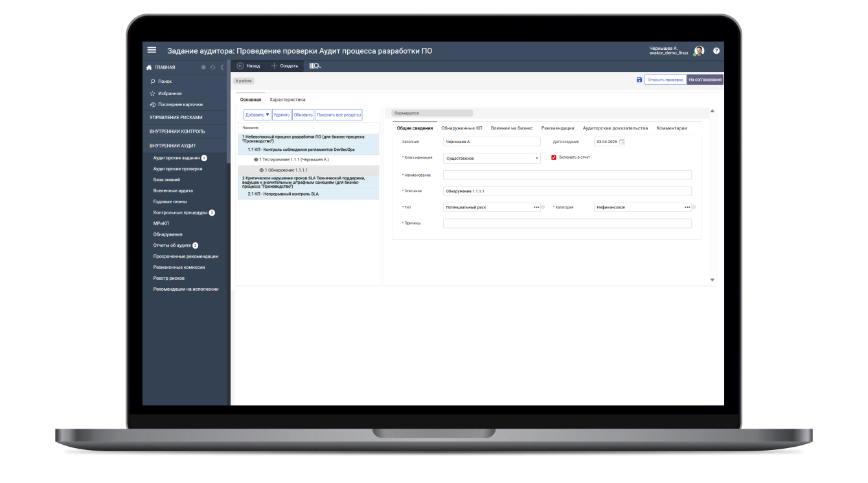Screen dimensions: 868x483
Task: Select the 1 Тестирование 1.1.1 tree item
Action: tap(294, 159)
